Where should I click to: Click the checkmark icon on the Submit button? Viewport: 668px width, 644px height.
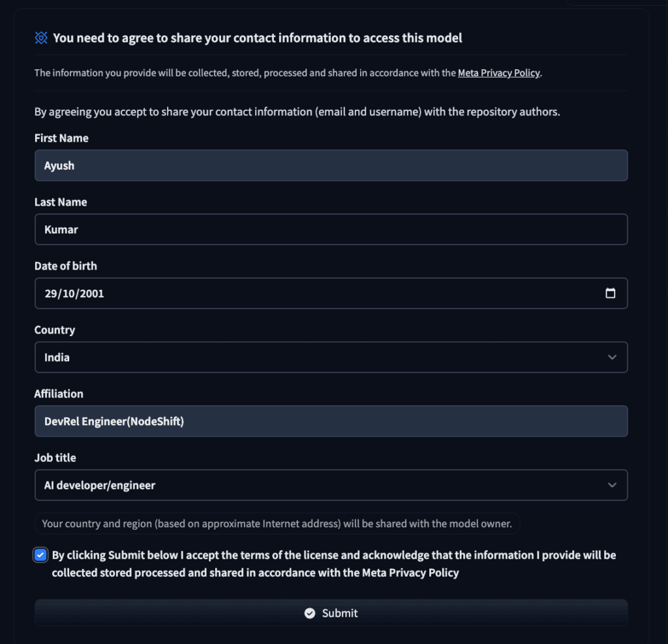310,613
